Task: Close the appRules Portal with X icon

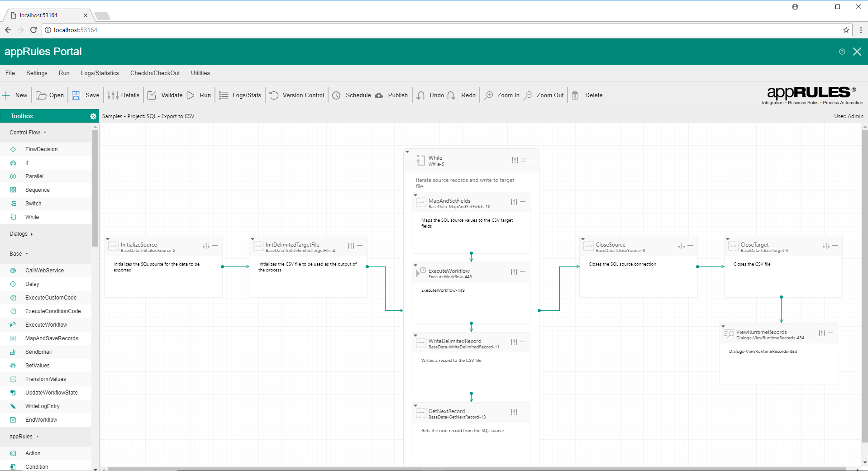Action: [857, 52]
